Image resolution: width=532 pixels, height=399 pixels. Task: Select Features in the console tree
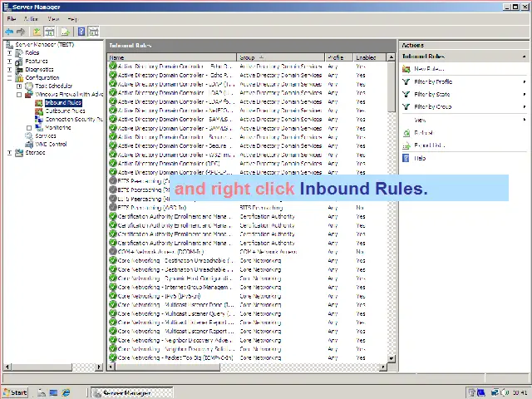(x=37, y=61)
